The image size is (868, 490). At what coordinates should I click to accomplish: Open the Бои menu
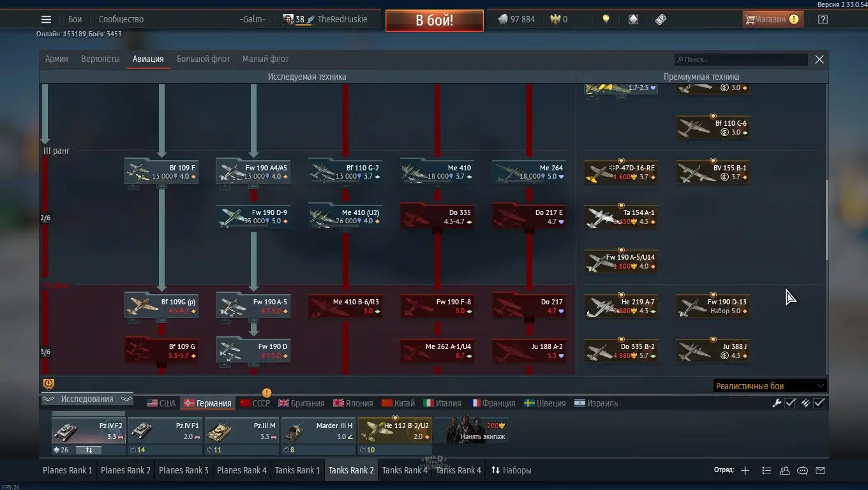[x=75, y=19]
